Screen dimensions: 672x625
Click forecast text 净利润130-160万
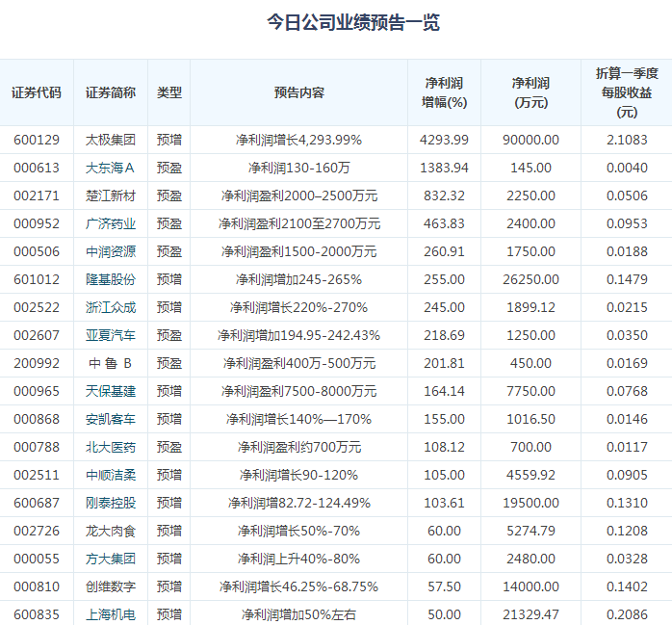point(298,168)
